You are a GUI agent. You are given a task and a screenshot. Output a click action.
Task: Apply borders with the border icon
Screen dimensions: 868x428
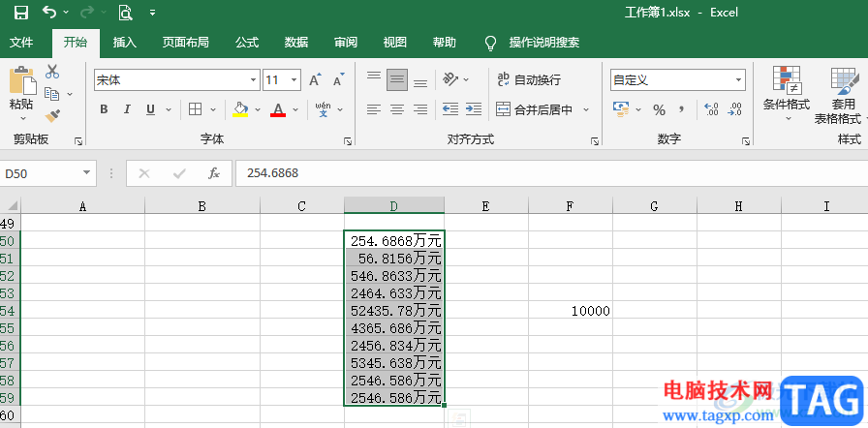pos(195,109)
